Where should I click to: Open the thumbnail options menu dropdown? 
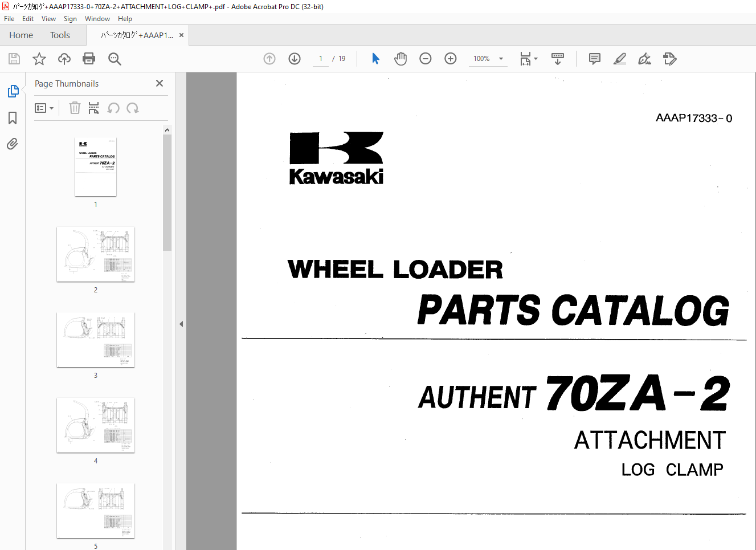44,108
